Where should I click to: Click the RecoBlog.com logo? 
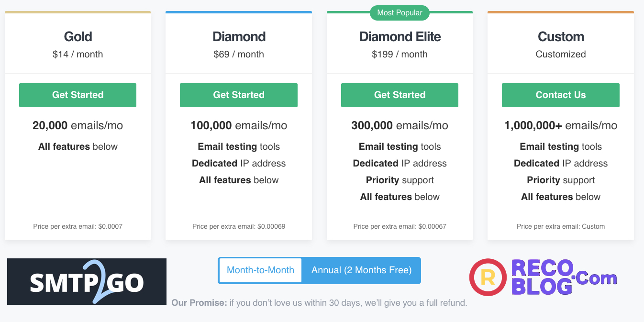coord(543,277)
